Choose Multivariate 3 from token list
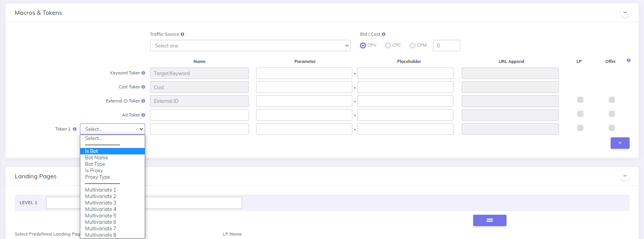Viewport: 644px width, 239px height. click(101, 203)
